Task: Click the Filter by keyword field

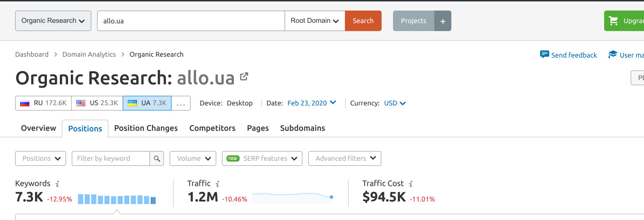Action: pyautogui.click(x=111, y=158)
